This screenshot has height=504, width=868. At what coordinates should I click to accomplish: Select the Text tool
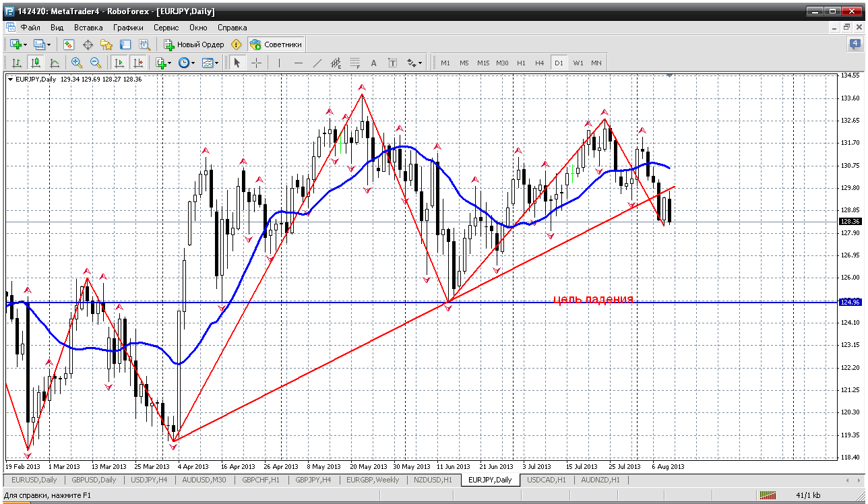click(374, 63)
